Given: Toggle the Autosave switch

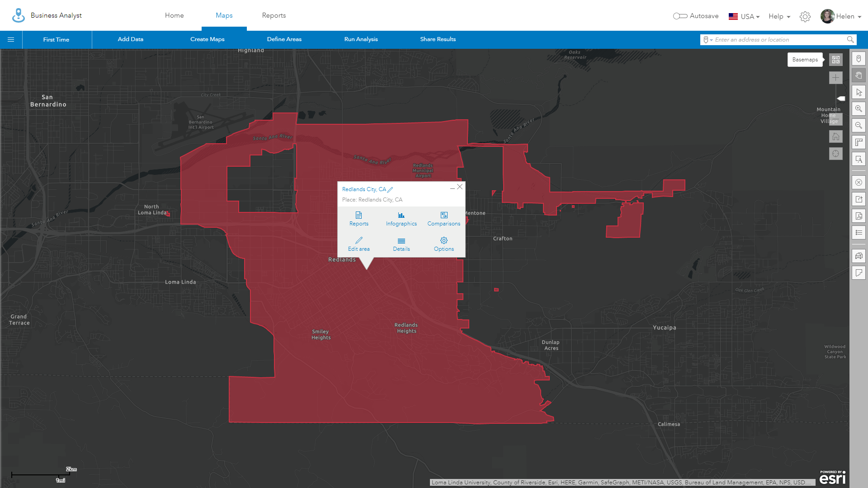Looking at the screenshot, I should pyautogui.click(x=680, y=16).
